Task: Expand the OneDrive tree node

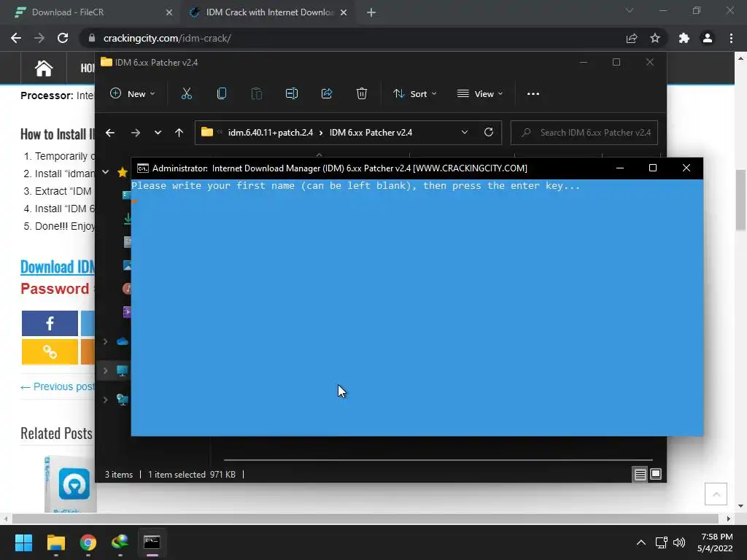Action: click(105, 341)
